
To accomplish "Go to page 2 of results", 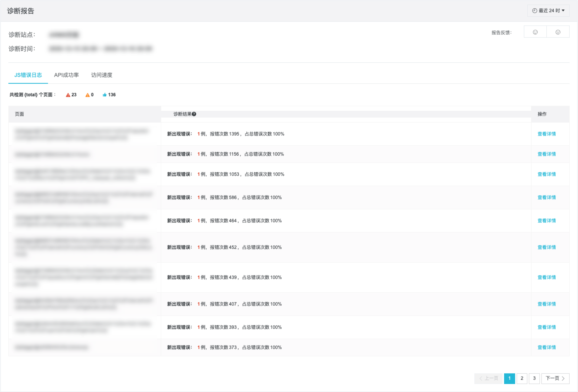I will pyautogui.click(x=522, y=378).
